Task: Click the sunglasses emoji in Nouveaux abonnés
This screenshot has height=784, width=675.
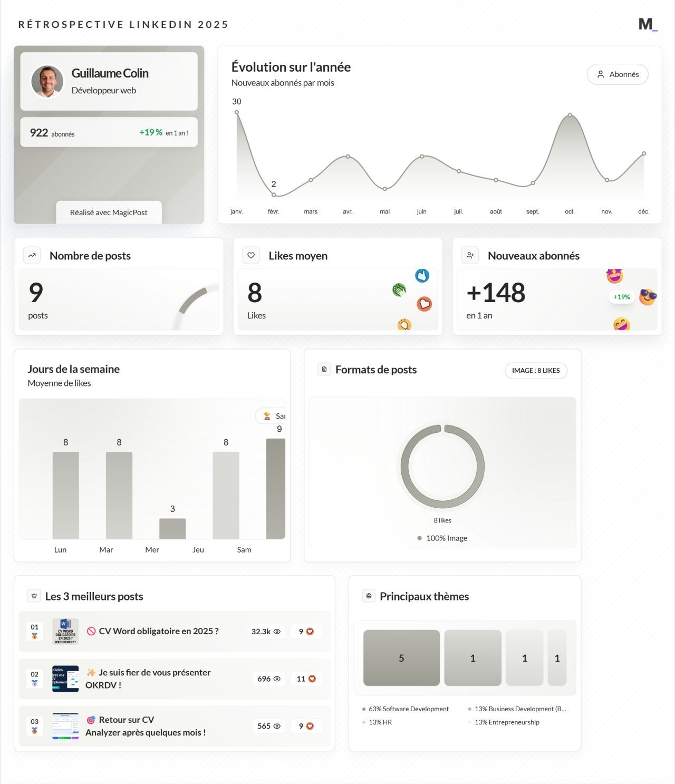Action: pos(648,297)
